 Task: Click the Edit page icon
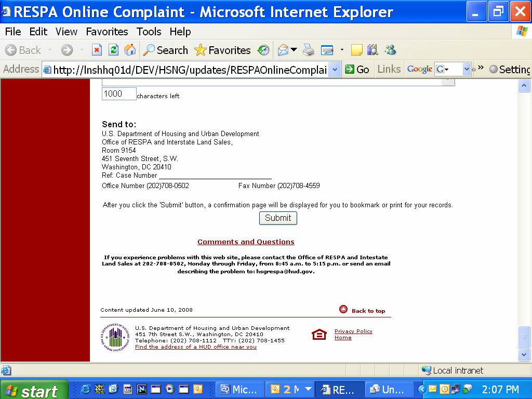(x=327, y=50)
